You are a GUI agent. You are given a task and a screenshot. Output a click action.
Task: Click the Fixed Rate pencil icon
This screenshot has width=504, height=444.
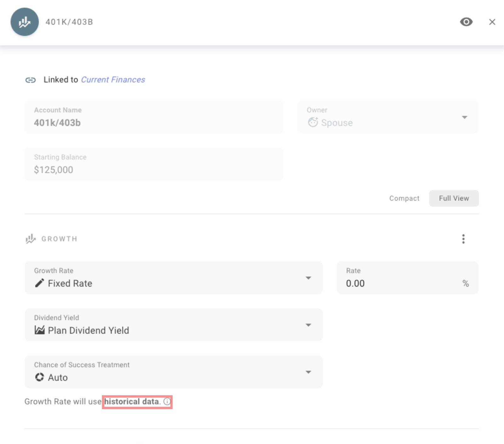tap(39, 283)
